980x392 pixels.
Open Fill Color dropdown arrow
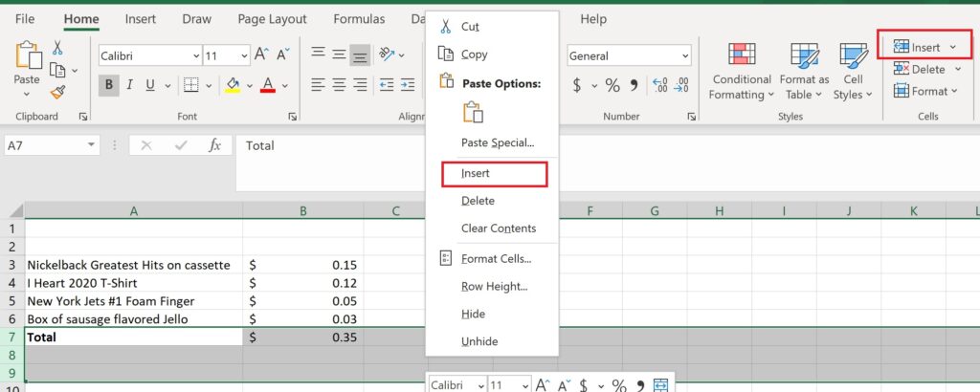(250, 85)
